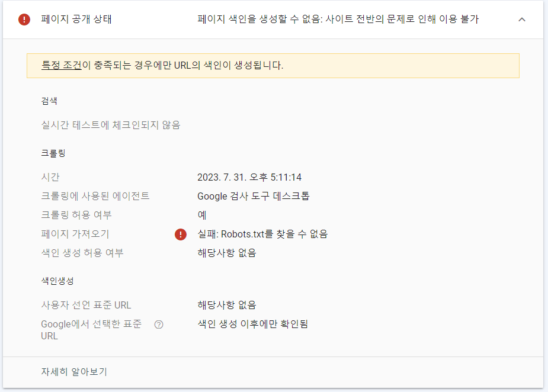Click the 페이지 공개 상태 header title
The width and height of the screenshot is (548, 392).
(76, 20)
